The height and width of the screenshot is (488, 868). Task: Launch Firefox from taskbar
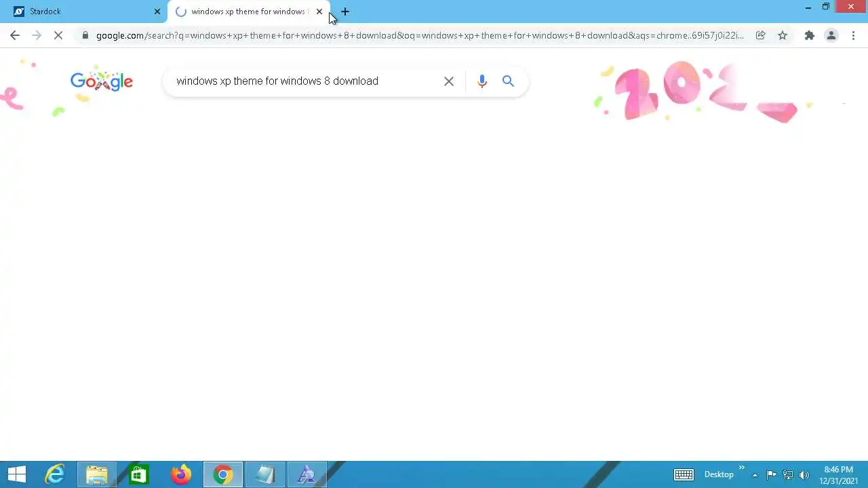point(181,474)
